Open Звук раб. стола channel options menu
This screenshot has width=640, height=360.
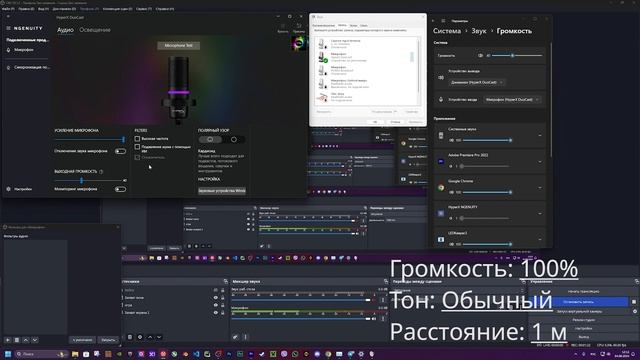pos(383,300)
